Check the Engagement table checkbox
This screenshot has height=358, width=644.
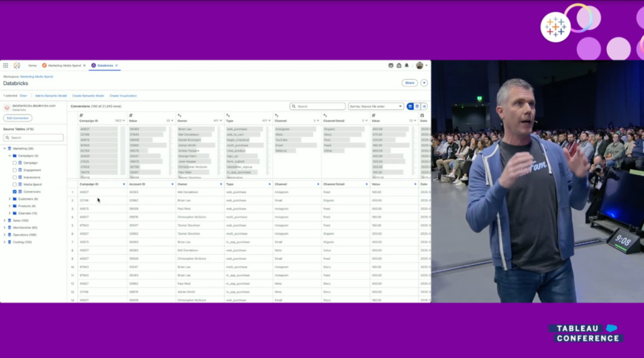click(15, 170)
